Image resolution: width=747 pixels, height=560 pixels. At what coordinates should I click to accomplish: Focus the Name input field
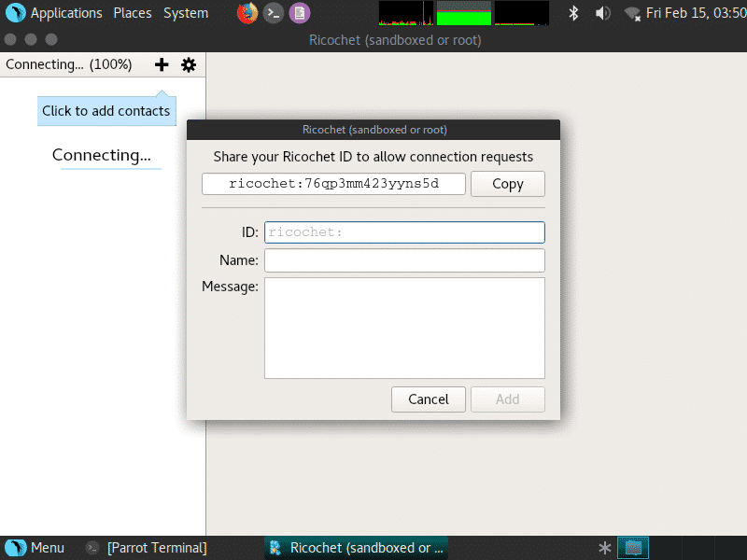pyautogui.click(x=404, y=260)
